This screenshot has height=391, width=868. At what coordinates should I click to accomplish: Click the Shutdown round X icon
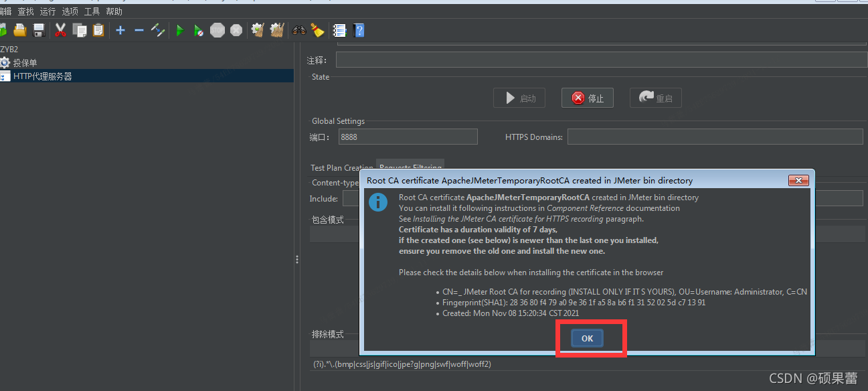[x=236, y=30]
